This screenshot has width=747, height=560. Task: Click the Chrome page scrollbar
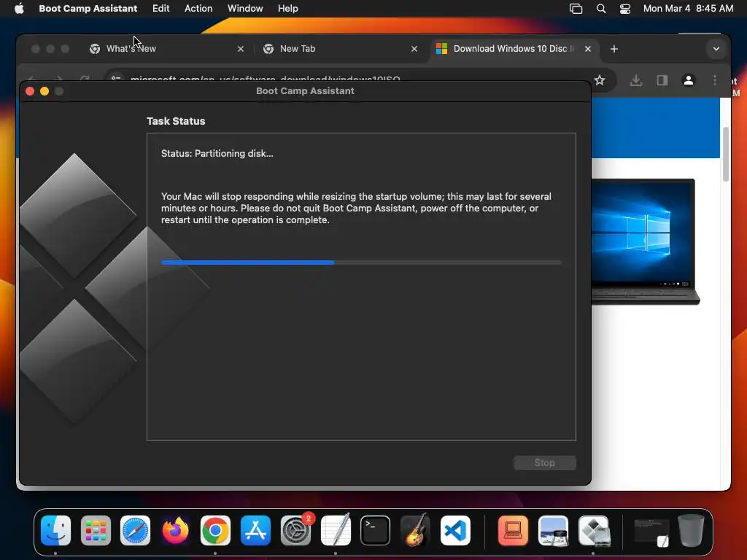point(726,155)
